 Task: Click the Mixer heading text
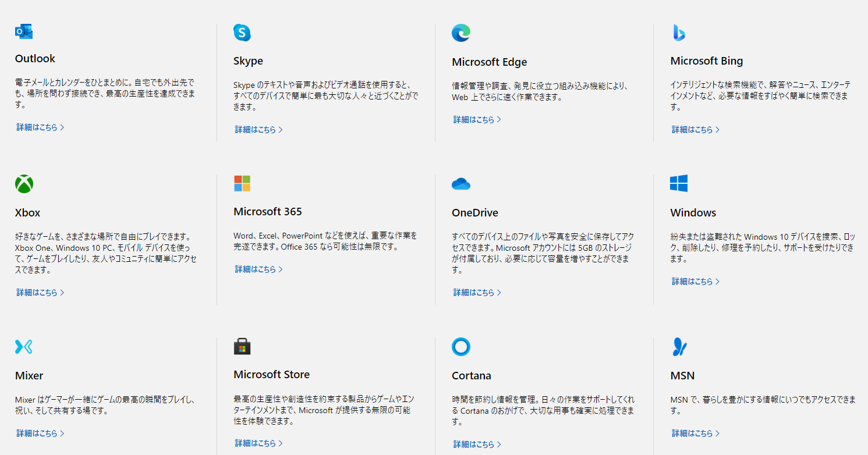coord(29,376)
